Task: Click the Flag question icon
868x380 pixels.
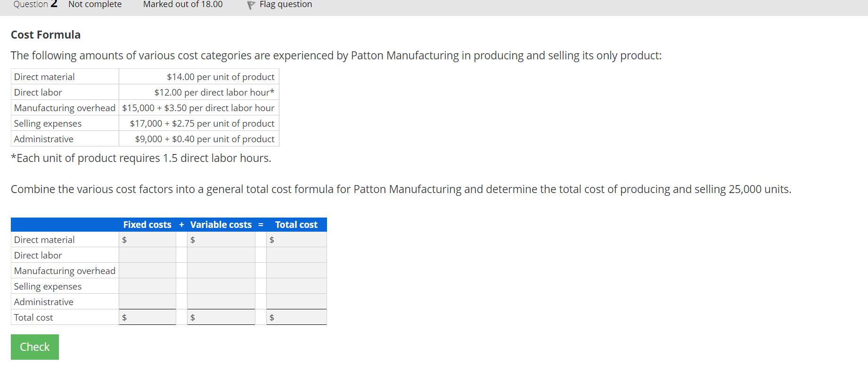Action: click(251, 5)
